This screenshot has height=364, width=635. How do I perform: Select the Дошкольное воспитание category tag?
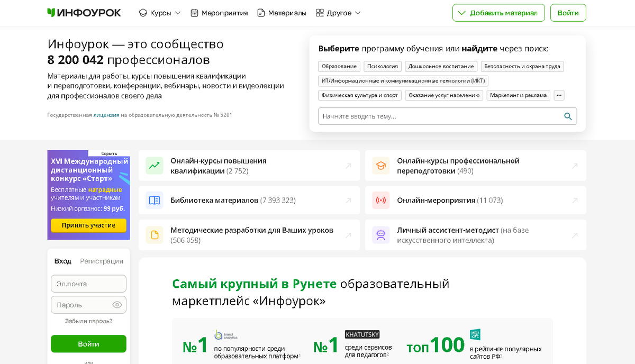pyautogui.click(x=441, y=67)
